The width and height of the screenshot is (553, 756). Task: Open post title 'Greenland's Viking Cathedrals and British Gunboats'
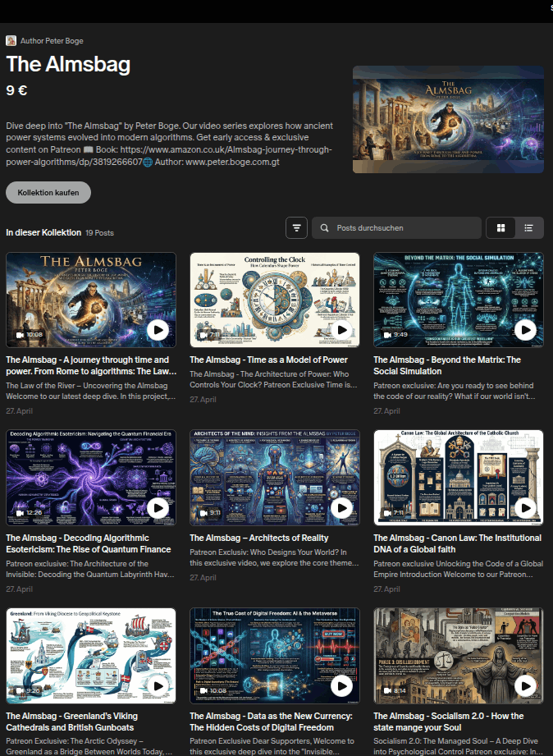pos(72,722)
